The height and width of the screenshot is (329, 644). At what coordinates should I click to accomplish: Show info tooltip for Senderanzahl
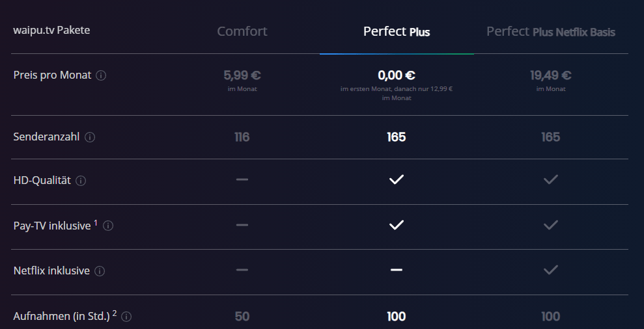tap(90, 137)
